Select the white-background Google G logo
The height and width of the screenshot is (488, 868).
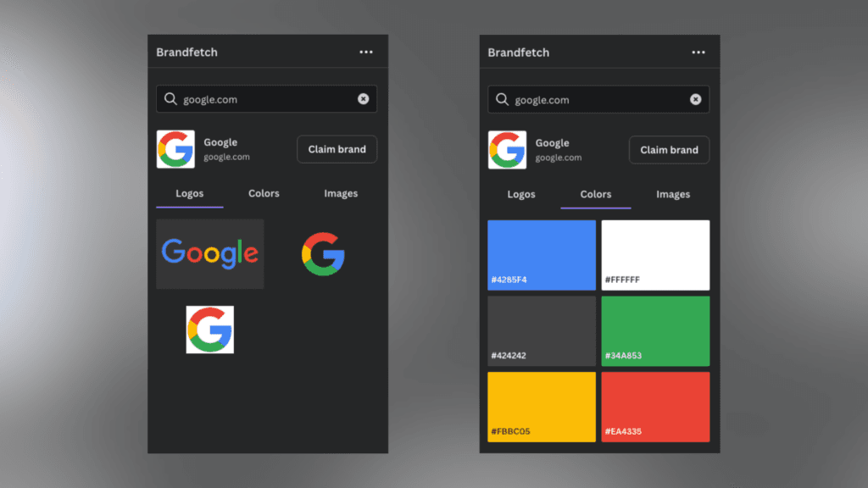point(210,330)
